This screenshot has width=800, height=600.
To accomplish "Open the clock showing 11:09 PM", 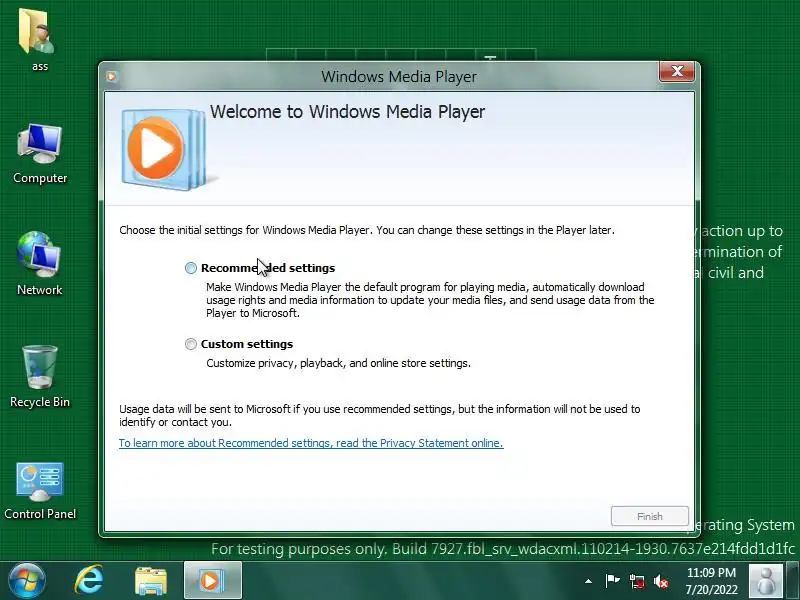I will (x=711, y=581).
